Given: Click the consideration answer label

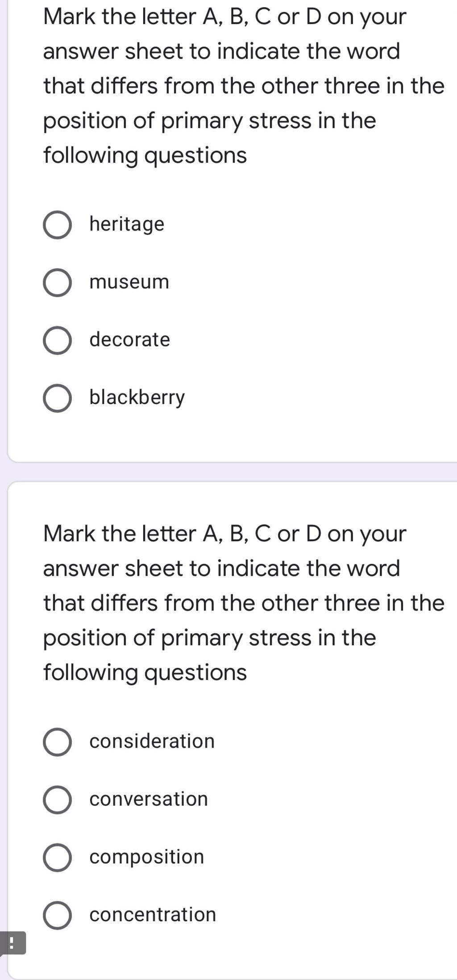Looking at the screenshot, I should point(152,741).
